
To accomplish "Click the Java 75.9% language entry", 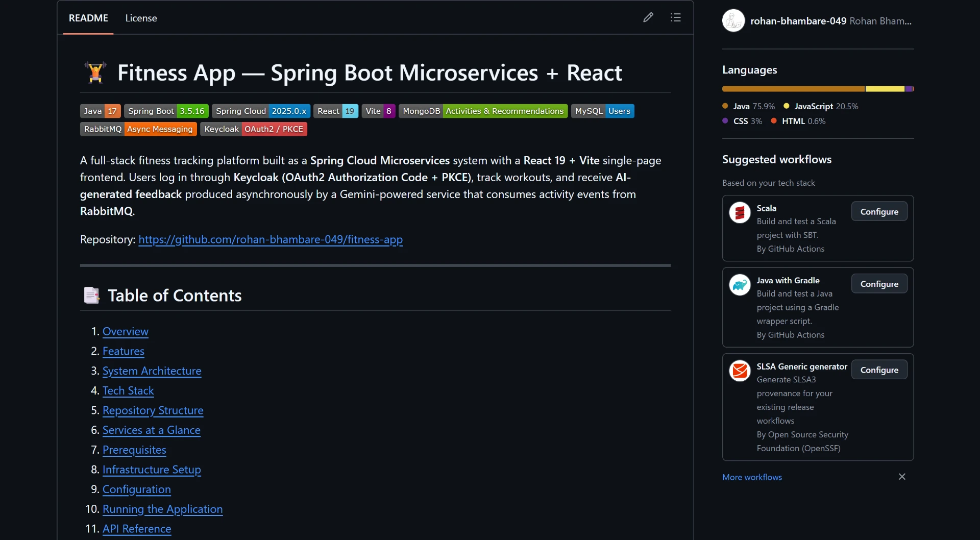I will (748, 106).
